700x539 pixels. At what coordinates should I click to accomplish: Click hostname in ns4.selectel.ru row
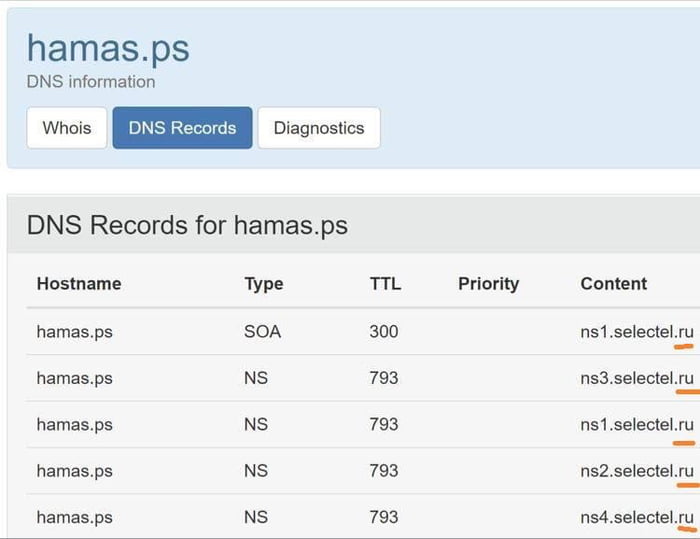coord(75,518)
